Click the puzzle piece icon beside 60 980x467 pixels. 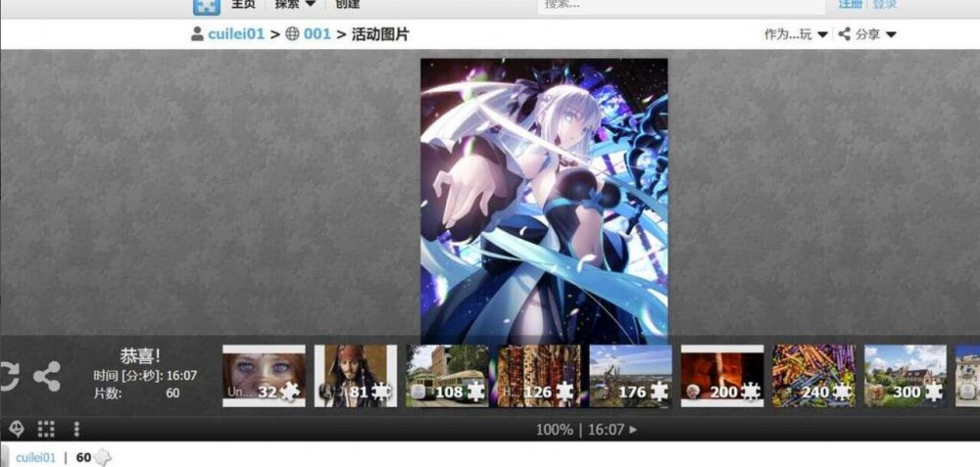[103, 457]
